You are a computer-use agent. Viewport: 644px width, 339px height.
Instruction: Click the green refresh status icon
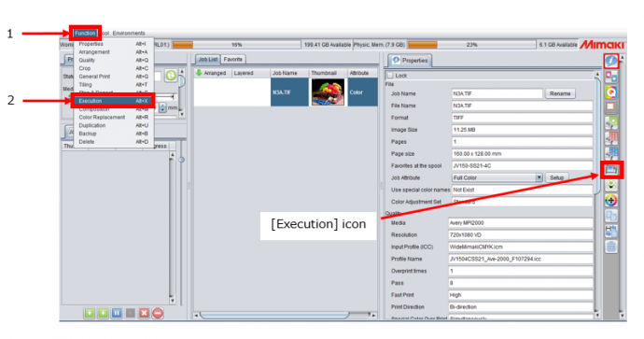click(171, 76)
